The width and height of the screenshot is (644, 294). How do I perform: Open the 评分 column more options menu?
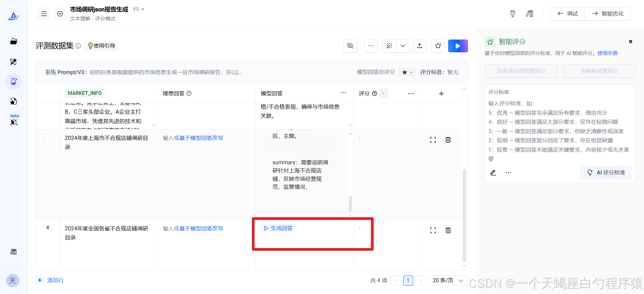point(411,94)
